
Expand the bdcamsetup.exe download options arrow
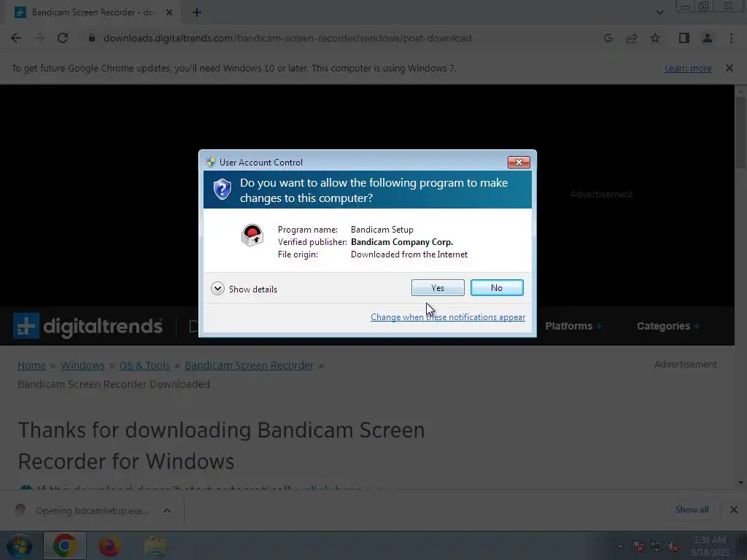pyautogui.click(x=167, y=510)
